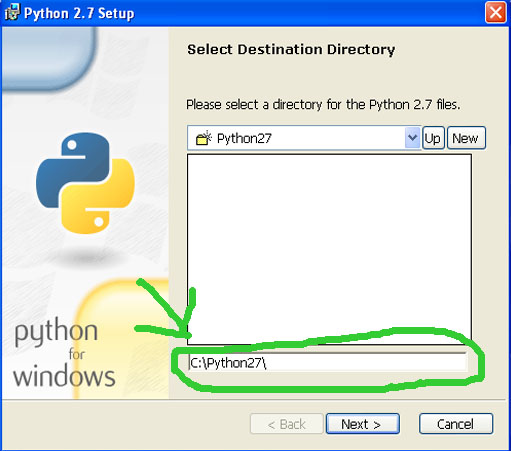Viewport: 511px width, 451px height.
Task: Click the installer icon in title bar
Action: [x=12, y=13]
